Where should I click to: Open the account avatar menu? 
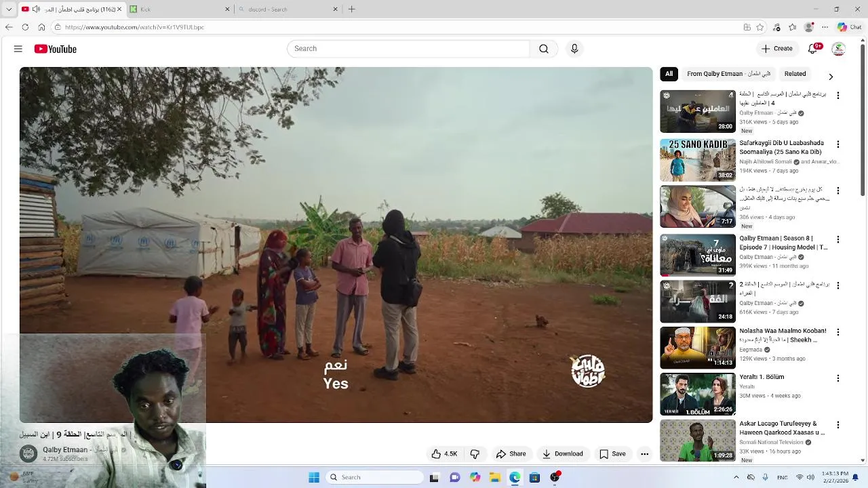tap(839, 49)
